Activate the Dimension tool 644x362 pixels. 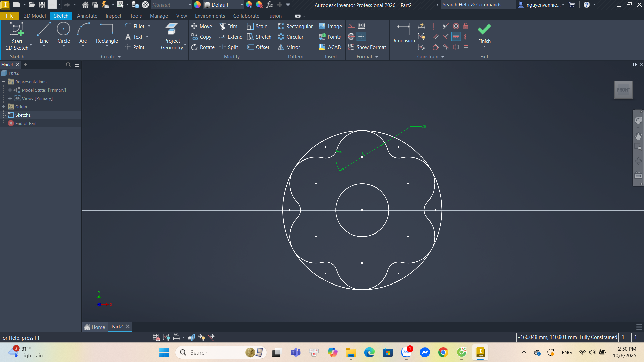pyautogui.click(x=403, y=33)
